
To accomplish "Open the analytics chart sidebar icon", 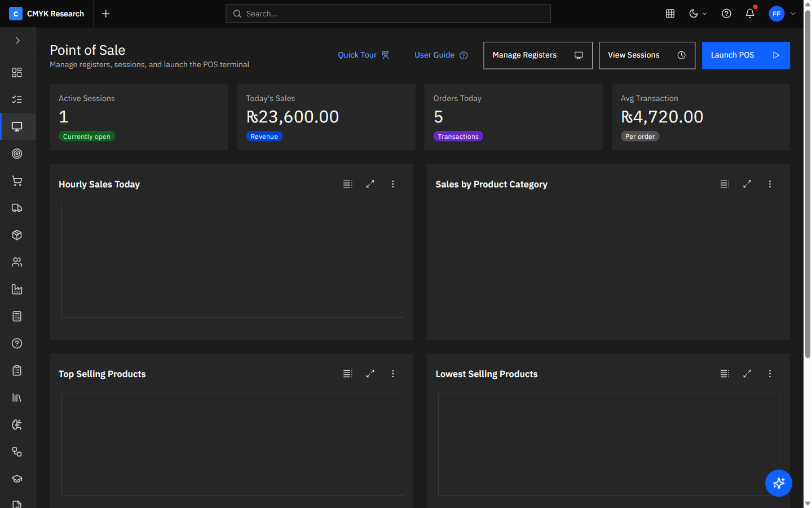I will (17, 289).
